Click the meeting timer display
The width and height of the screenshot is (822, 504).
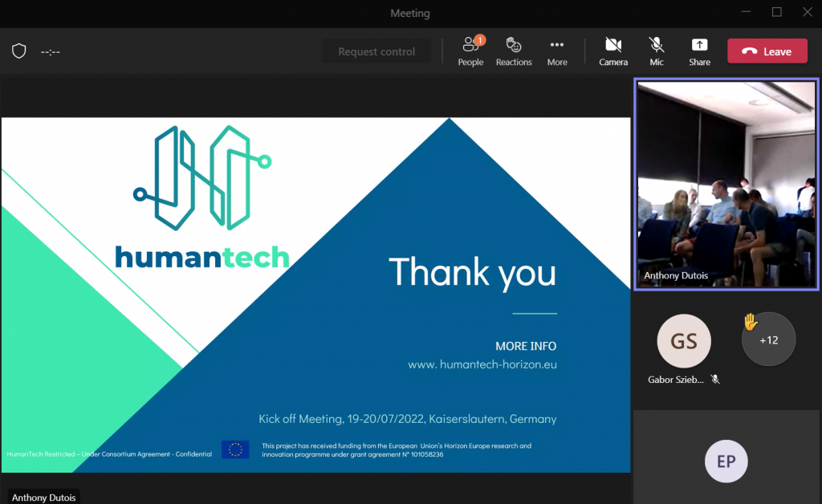click(x=51, y=52)
